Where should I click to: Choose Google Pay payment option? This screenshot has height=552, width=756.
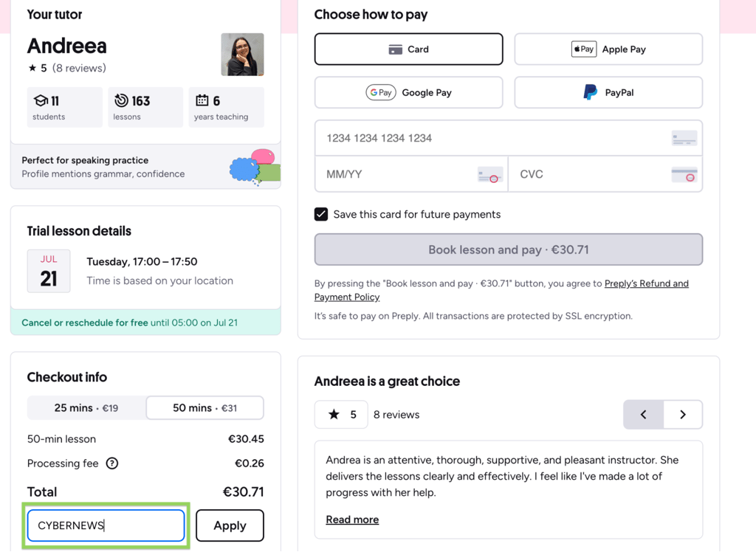pyautogui.click(x=408, y=92)
